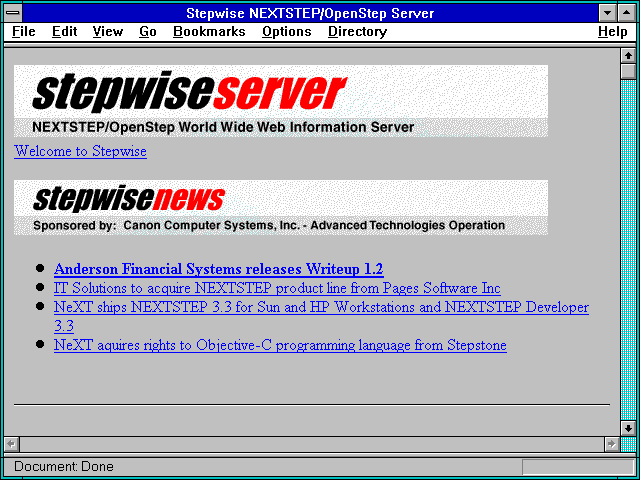Click the vertical scrollbar thumb

pyautogui.click(x=628, y=71)
